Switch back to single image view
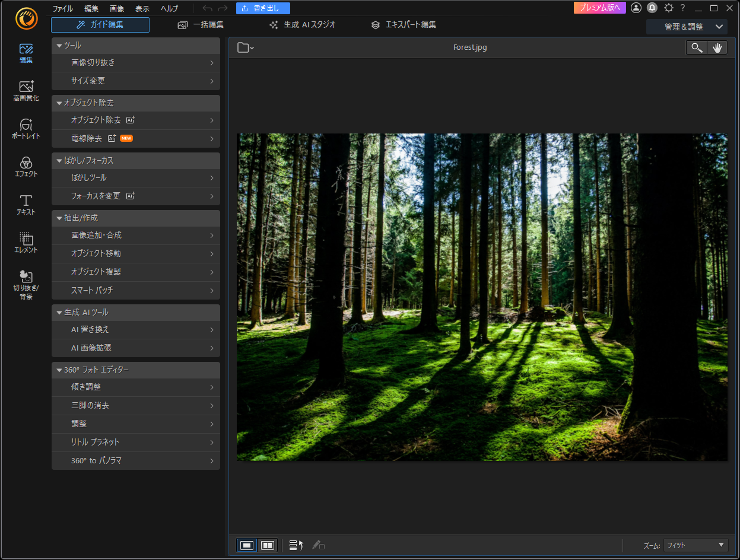The height and width of the screenshot is (560, 740). point(246,545)
